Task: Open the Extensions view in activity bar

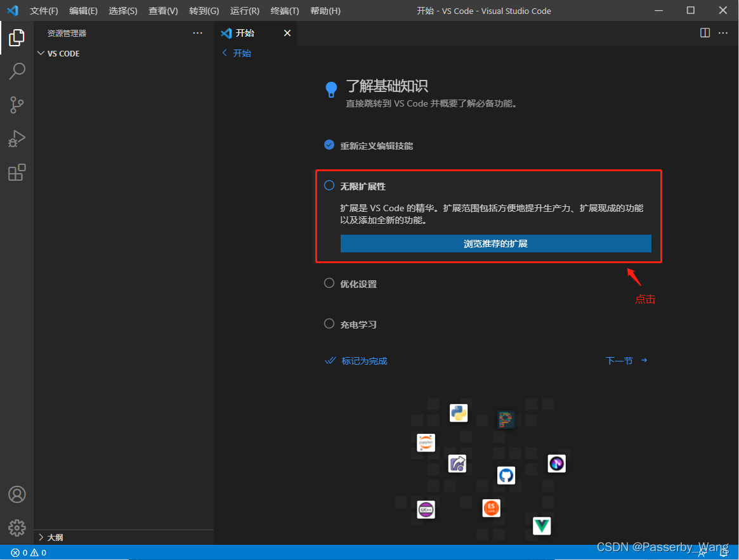Action: tap(16, 172)
